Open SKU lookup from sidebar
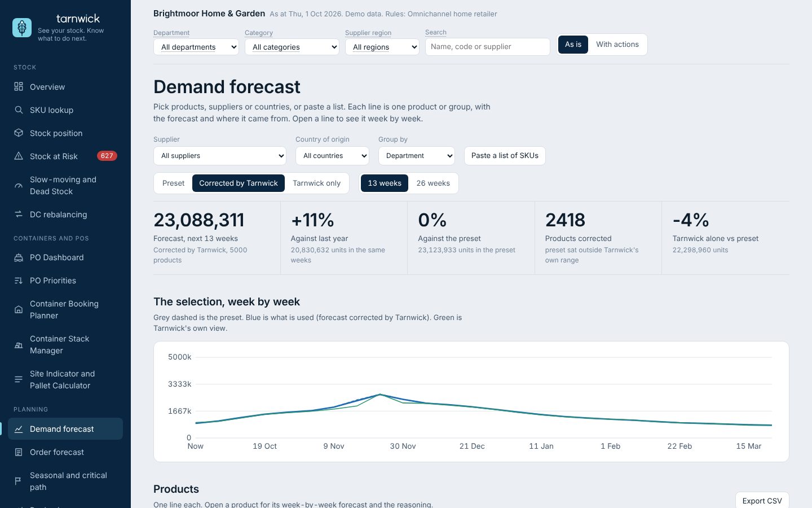The height and width of the screenshot is (508, 812). point(65,110)
